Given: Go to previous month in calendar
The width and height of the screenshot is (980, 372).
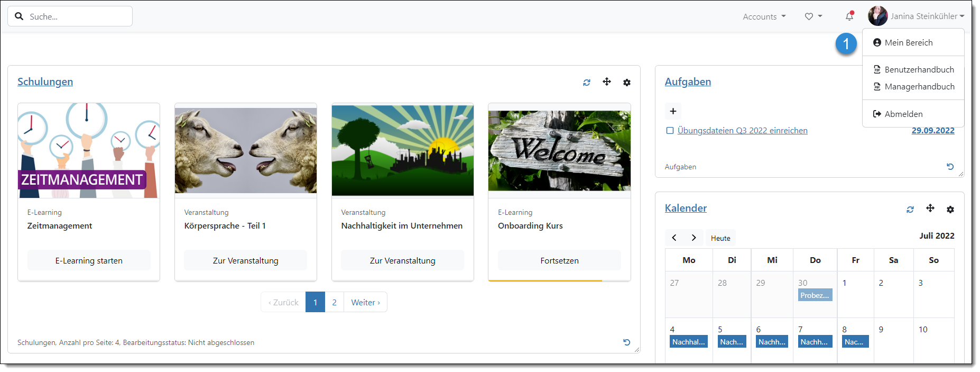Looking at the screenshot, I should point(674,238).
